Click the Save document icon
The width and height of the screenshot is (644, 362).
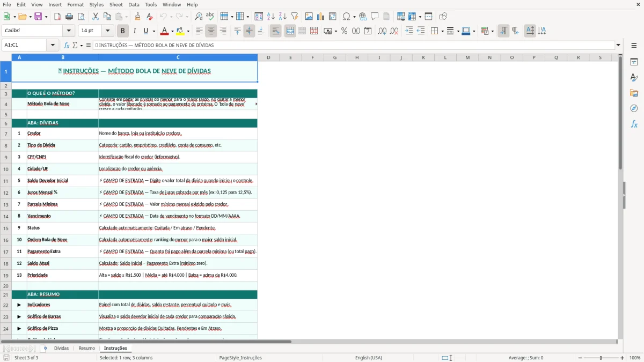point(38,17)
